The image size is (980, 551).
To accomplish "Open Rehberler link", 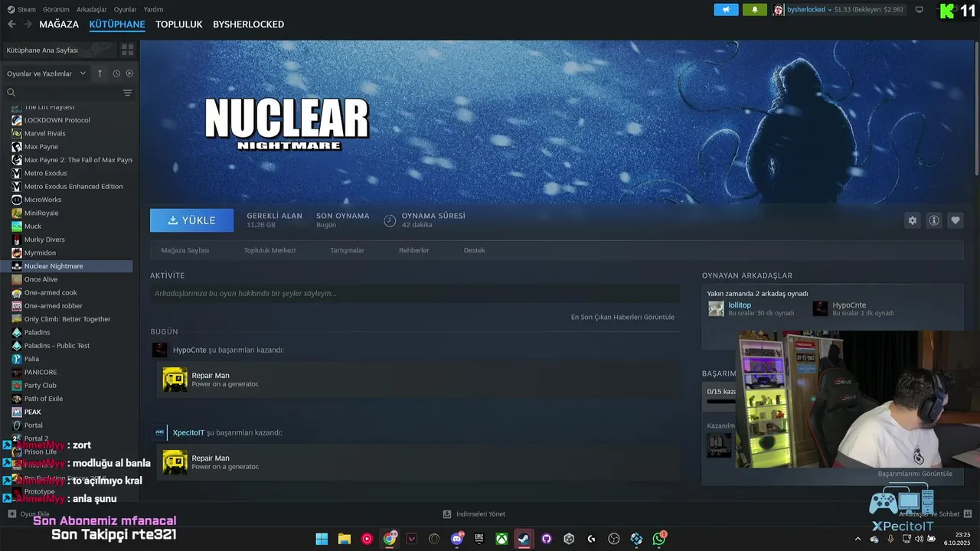I will (x=414, y=250).
